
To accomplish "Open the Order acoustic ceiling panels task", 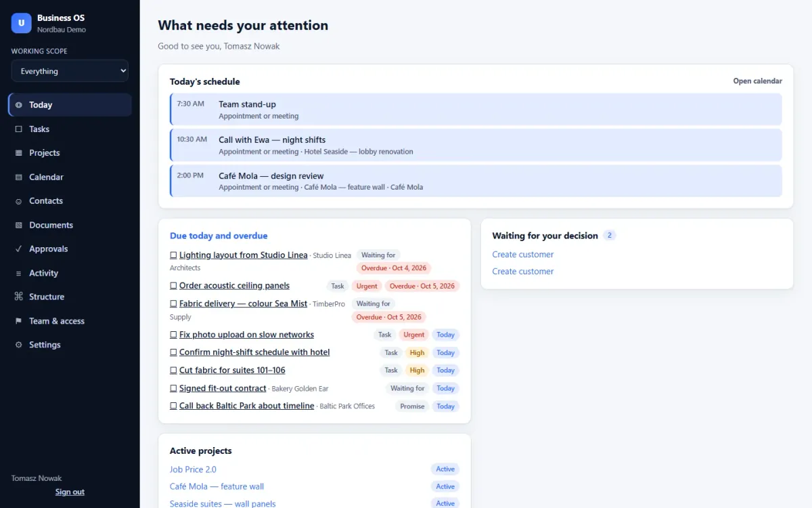I will coord(234,286).
